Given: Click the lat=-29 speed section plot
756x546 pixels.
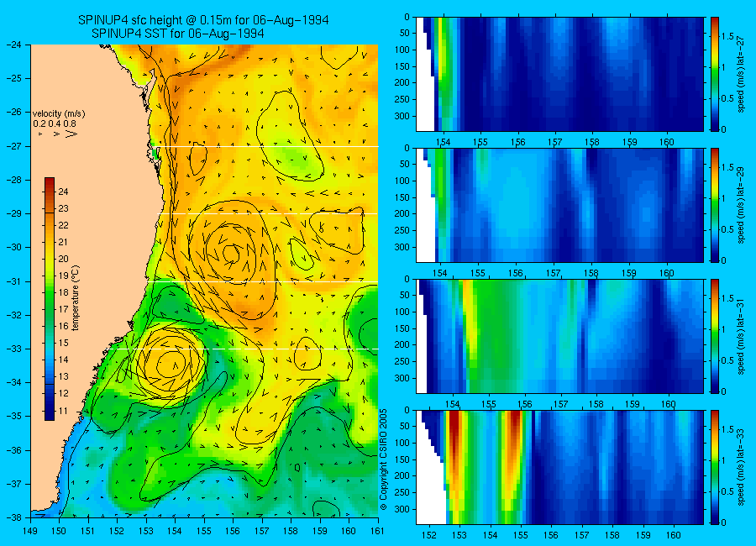Looking at the screenshot, I should point(559,205).
